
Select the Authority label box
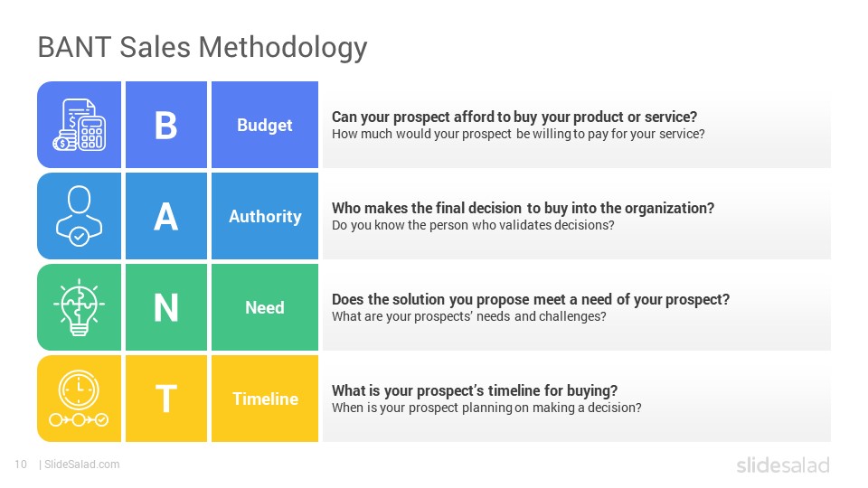click(265, 216)
